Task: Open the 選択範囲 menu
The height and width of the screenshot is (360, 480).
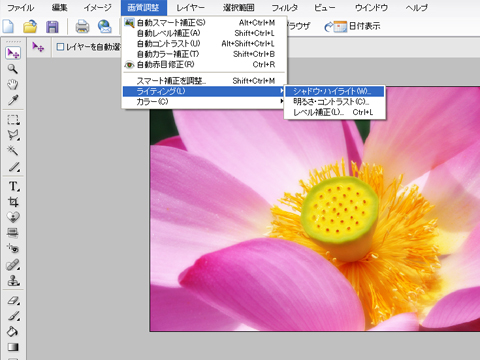Action: point(239,7)
